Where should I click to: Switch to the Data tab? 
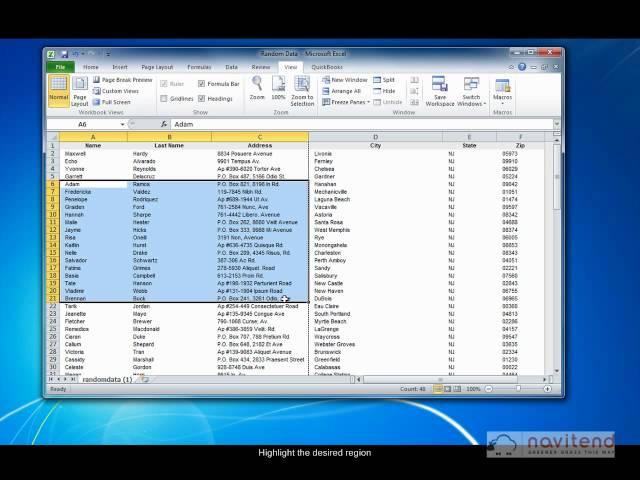(x=231, y=67)
